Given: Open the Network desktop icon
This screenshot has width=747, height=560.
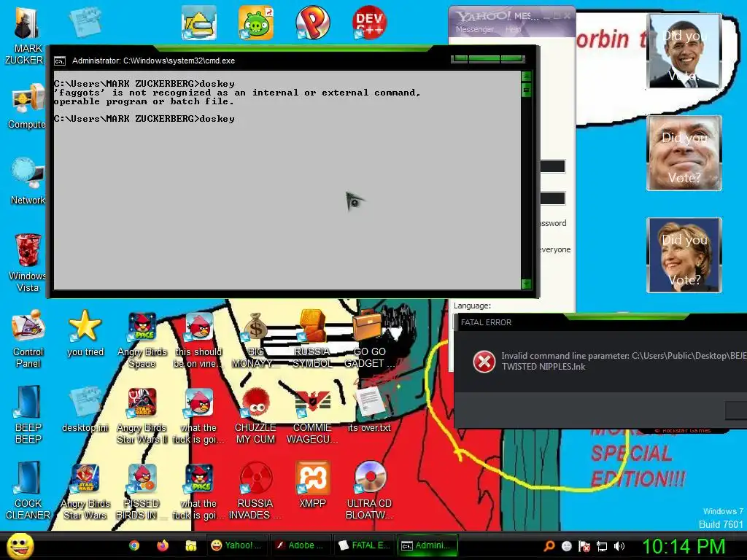Looking at the screenshot, I should click(28, 181).
